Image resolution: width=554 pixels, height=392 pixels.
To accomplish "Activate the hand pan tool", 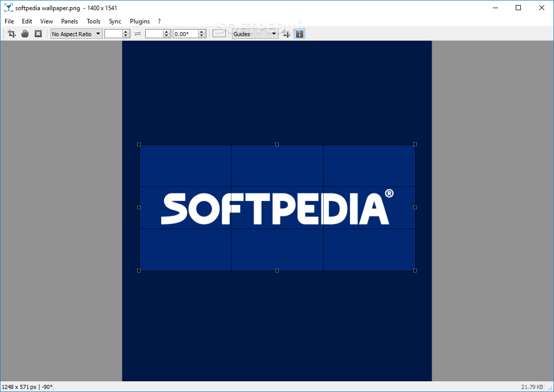I will click(x=25, y=34).
